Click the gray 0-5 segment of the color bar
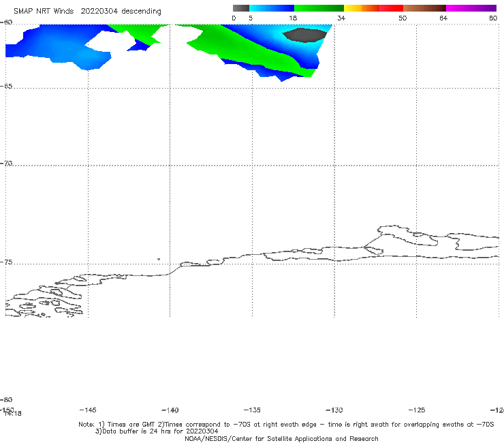The image size is (504, 443). 240,8
